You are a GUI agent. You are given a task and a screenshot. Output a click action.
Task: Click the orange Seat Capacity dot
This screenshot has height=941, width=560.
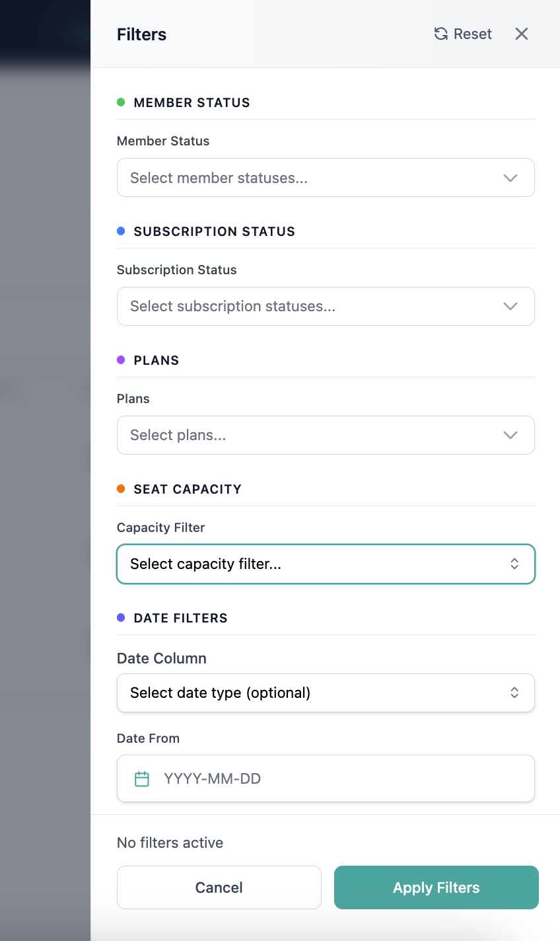point(121,489)
